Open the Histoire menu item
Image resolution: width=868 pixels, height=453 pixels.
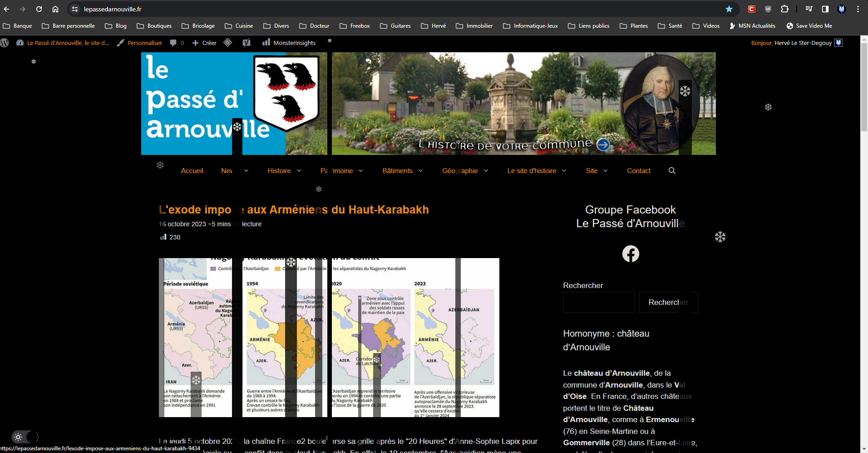pos(279,171)
